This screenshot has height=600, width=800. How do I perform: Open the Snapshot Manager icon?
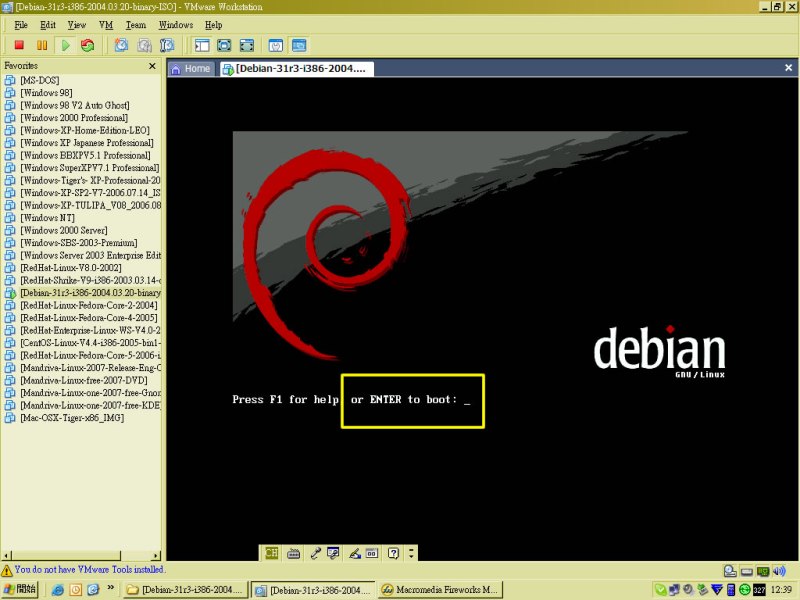(167, 45)
